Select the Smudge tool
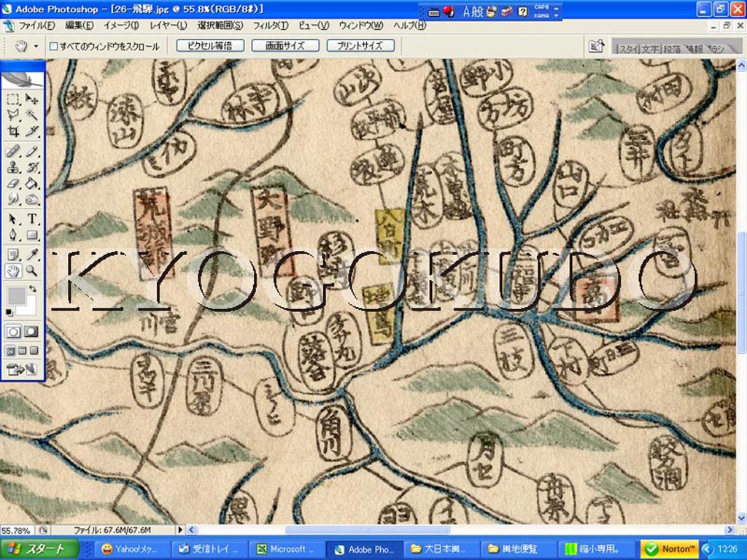The width and height of the screenshot is (747, 560). [x=13, y=199]
